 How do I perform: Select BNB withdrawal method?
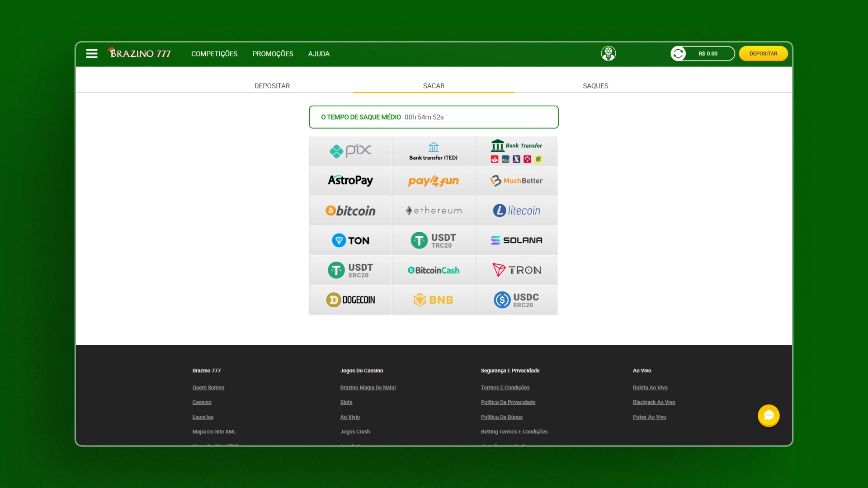coord(434,300)
